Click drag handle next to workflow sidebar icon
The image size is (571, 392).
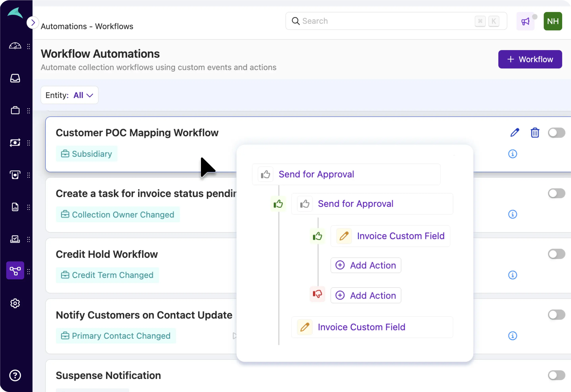tap(29, 271)
